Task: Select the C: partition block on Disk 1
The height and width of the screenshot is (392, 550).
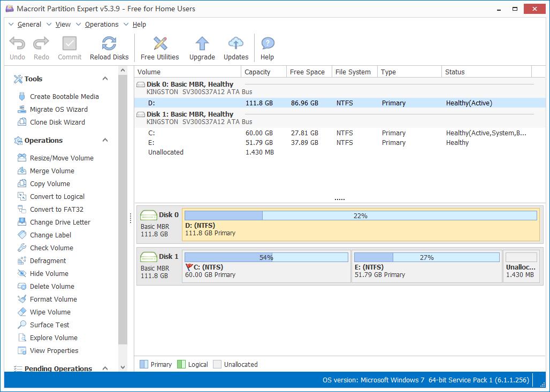Action: pyautogui.click(x=266, y=271)
